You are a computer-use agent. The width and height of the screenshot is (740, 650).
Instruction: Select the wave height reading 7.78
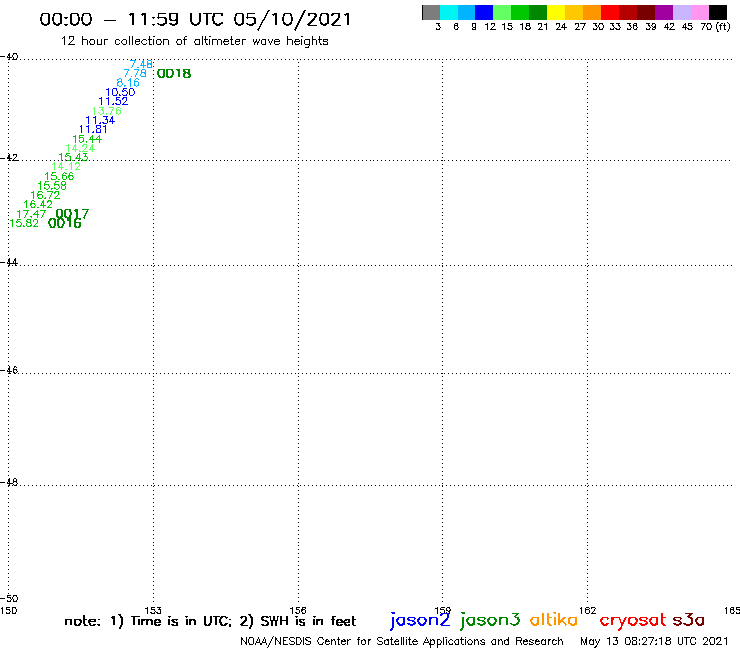click(135, 73)
